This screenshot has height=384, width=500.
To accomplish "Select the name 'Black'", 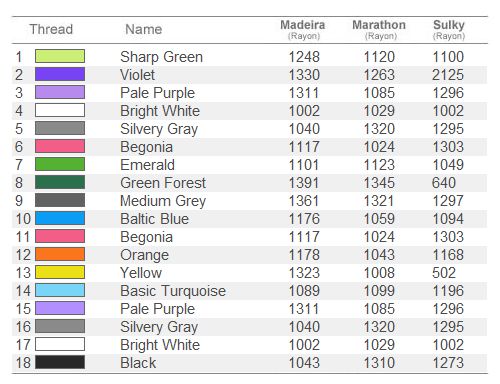I will pos(138,363).
